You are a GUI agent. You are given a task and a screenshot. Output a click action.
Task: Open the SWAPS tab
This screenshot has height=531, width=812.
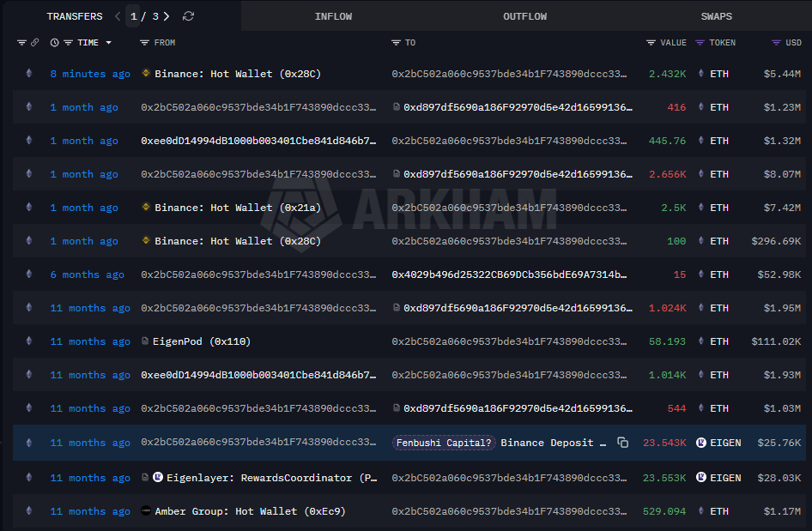[x=716, y=16]
